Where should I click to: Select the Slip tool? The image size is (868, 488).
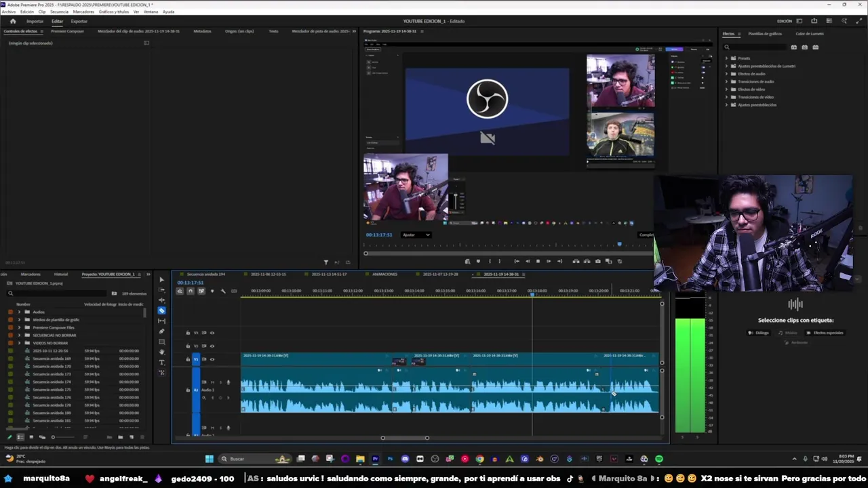pyautogui.click(x=161, y=321)
